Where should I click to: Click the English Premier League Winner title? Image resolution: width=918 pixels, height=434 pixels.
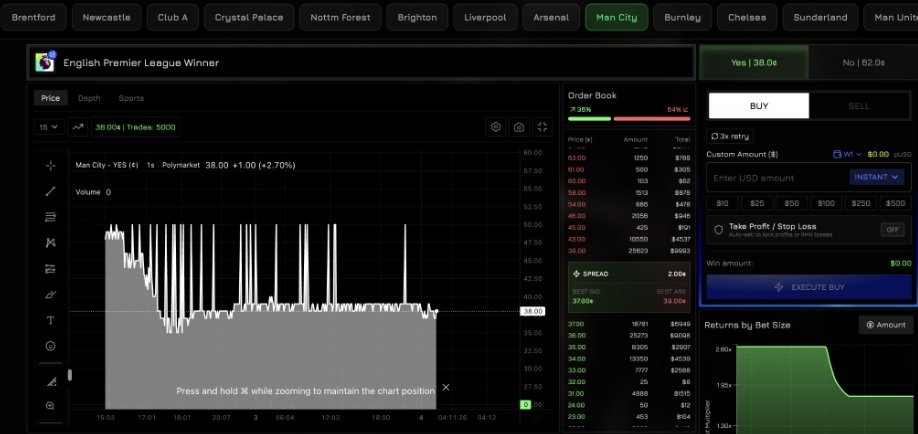pyautogui.click(x=141, y=63)
